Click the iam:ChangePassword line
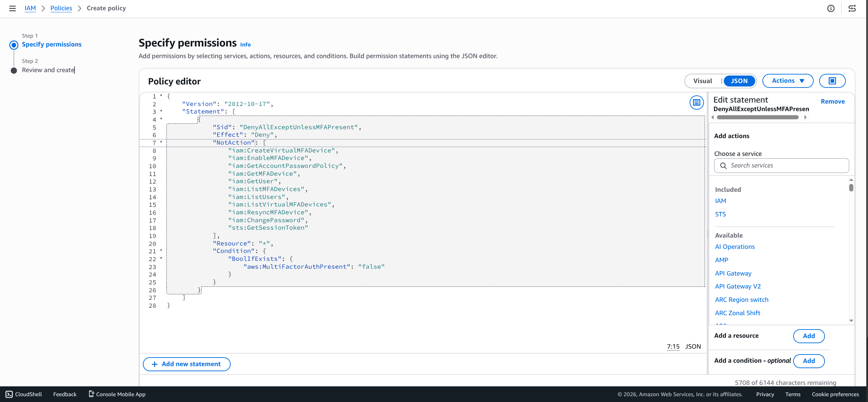This screenshot has height=402, width=868. (268, 220)
